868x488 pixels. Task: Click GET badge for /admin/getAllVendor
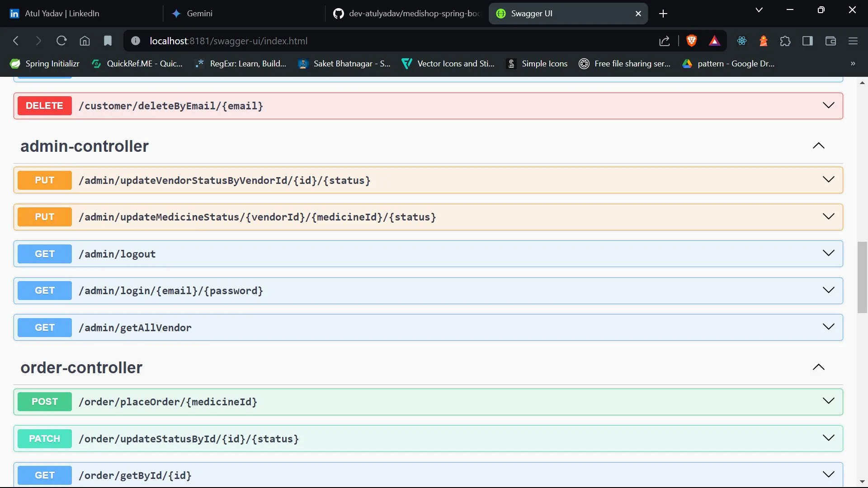[x=44, y=328]
